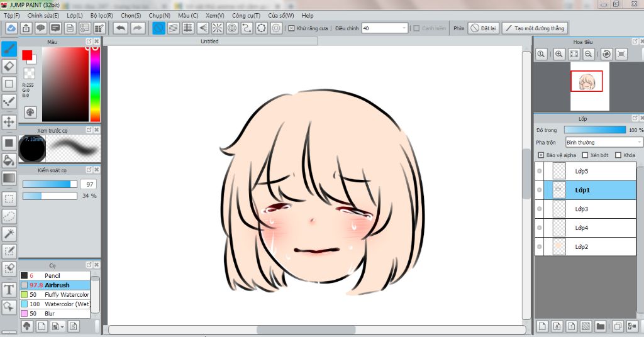Add a new layer in layer panel
The width and height of the screenshot is (644, 337).
tap(542, 326)
